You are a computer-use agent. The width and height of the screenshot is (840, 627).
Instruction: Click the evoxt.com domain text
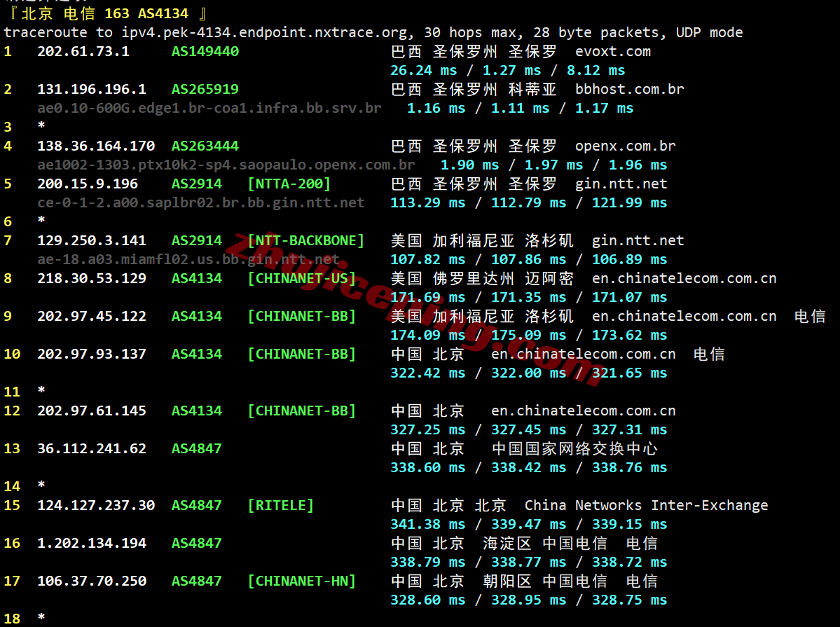pos(613,51)
